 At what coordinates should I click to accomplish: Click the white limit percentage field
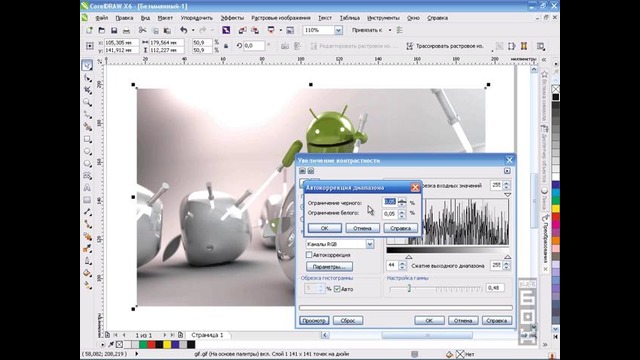point(390,213)
